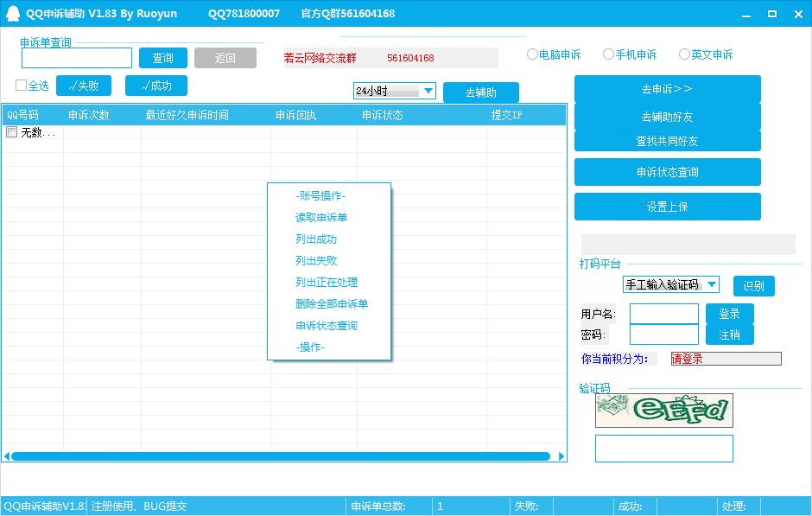Minimize the QQ申诉辅助 window
Screen dimensions: 812x516
coord(746,15)
